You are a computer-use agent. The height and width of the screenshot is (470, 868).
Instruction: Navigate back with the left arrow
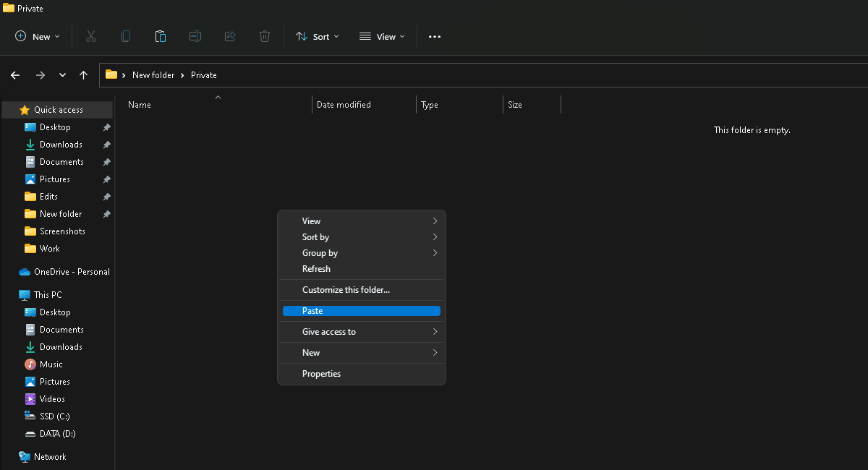pyautogui.click(x=15, y=75)
